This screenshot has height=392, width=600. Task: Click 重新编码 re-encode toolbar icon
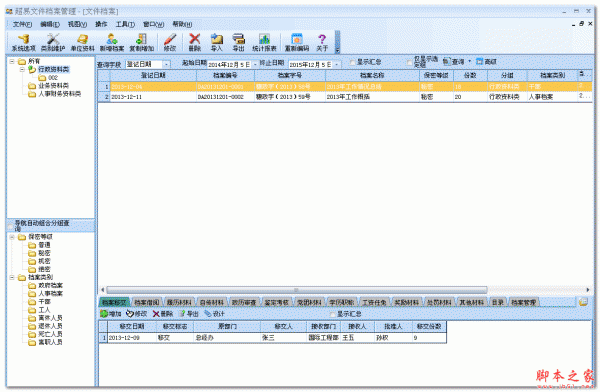coord(297,42)
